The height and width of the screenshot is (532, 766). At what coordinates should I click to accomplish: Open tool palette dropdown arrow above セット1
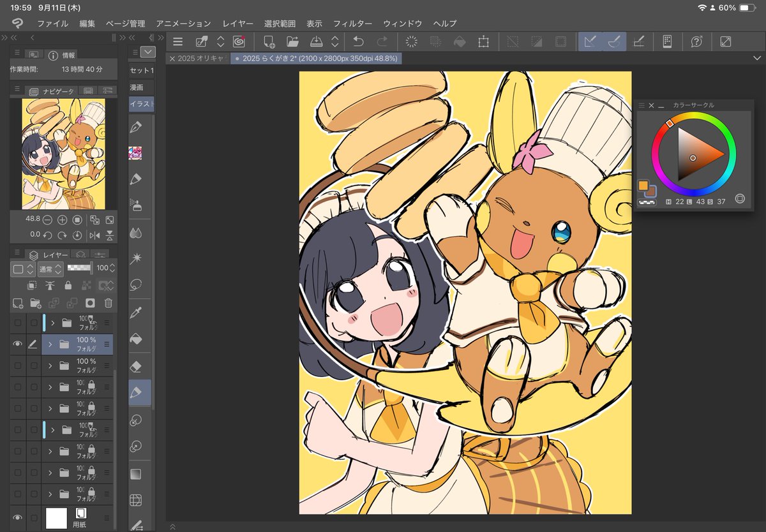coord(147,52)
